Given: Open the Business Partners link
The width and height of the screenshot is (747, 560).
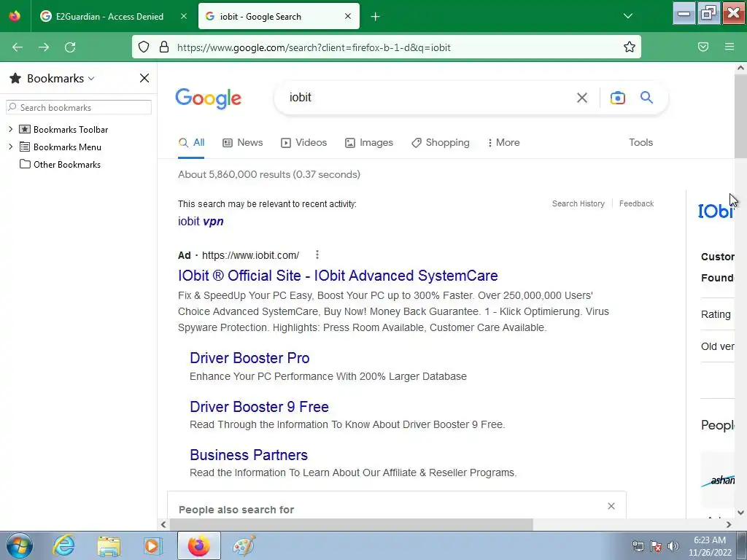Looking at the screenshot, I should pyautogui.click(x=249, y=455).
